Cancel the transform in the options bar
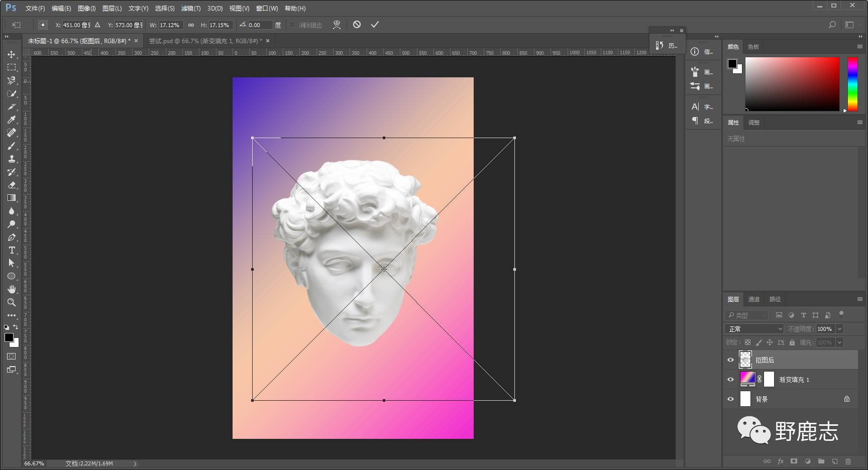Screen dimensions: 868x470 [x=357, y=25]
